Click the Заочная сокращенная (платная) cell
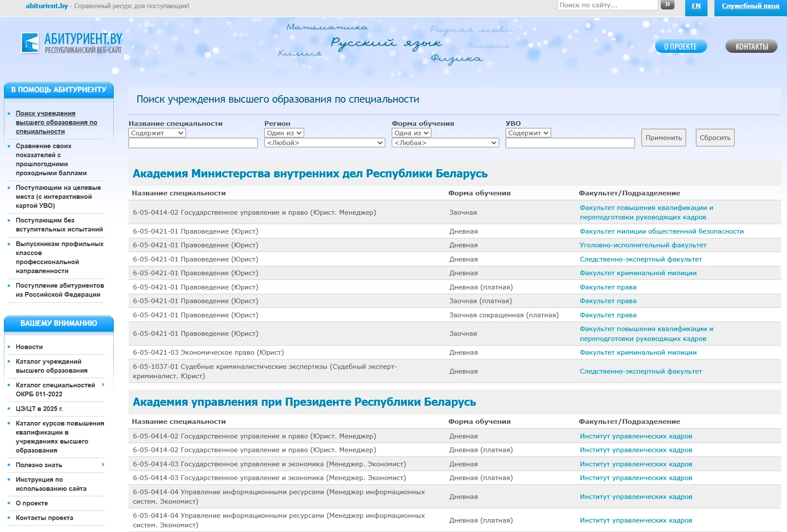Viewport: 787px width, 532px height. [504, 315]
